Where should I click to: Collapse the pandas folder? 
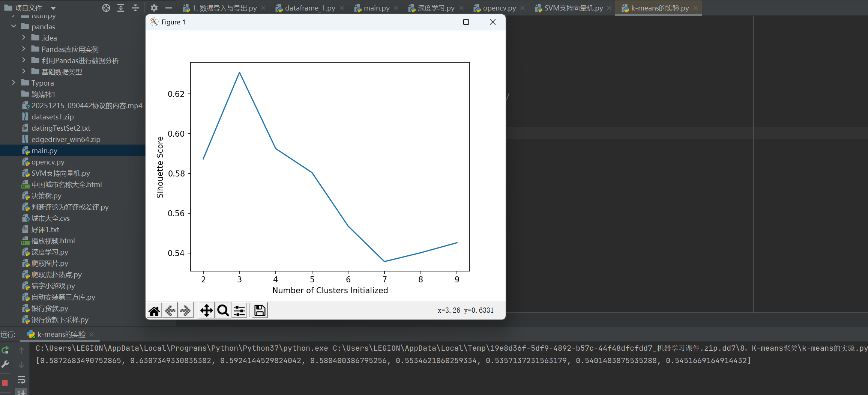click(14, 26)
